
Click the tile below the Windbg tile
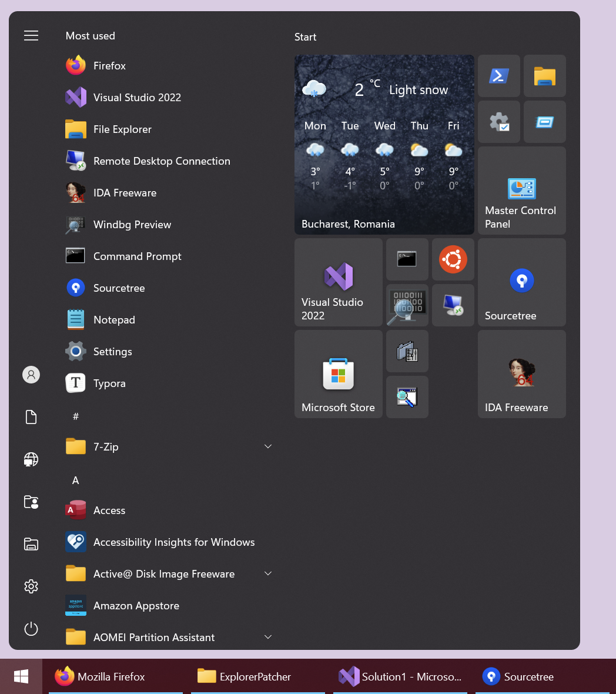[x=407, y=352]
